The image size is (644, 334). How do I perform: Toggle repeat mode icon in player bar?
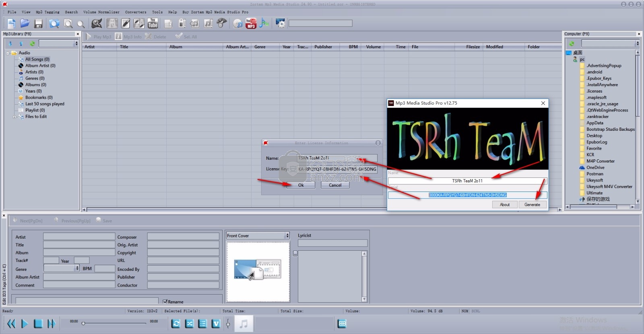coord(176,324)
